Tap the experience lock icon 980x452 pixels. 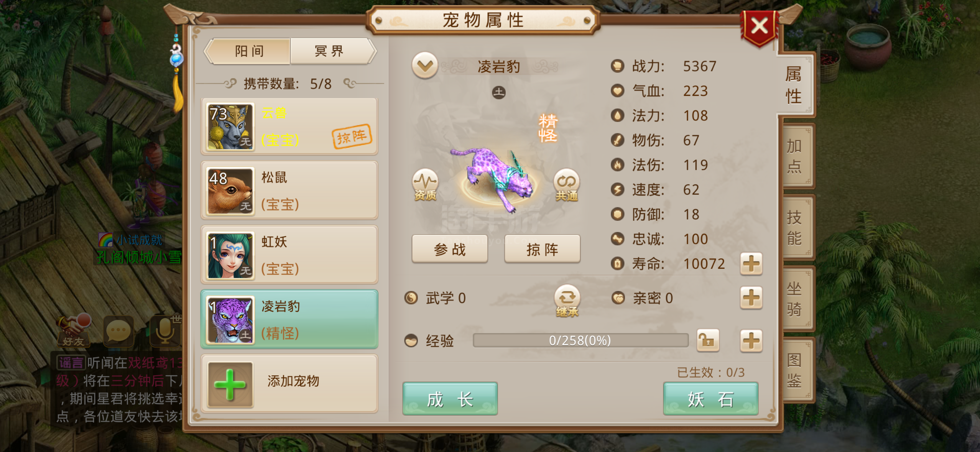click(707, 340)
